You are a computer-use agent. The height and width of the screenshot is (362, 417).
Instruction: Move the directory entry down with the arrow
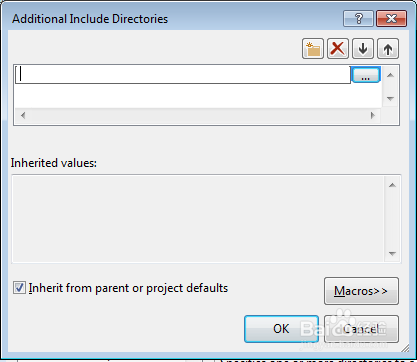tap(363, 49)
